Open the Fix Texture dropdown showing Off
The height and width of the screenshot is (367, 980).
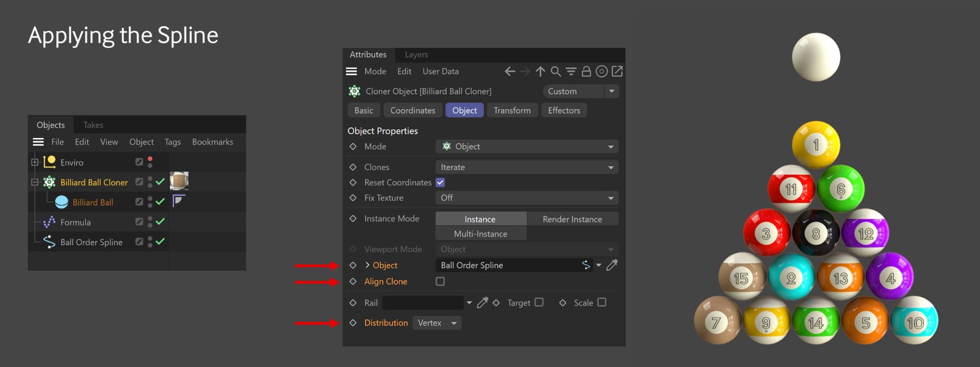[x=527, y=198]
